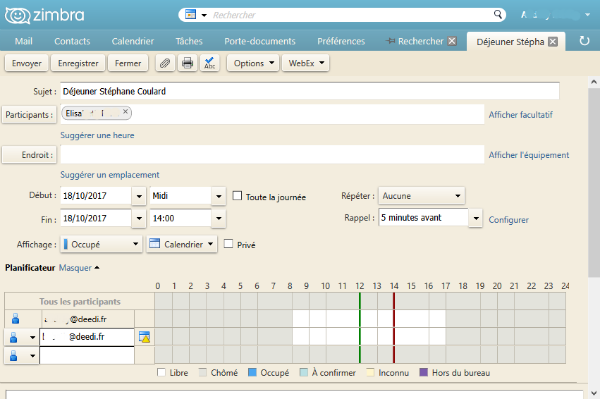Click the vertical scrollbar down arrow

coord(593,393)
